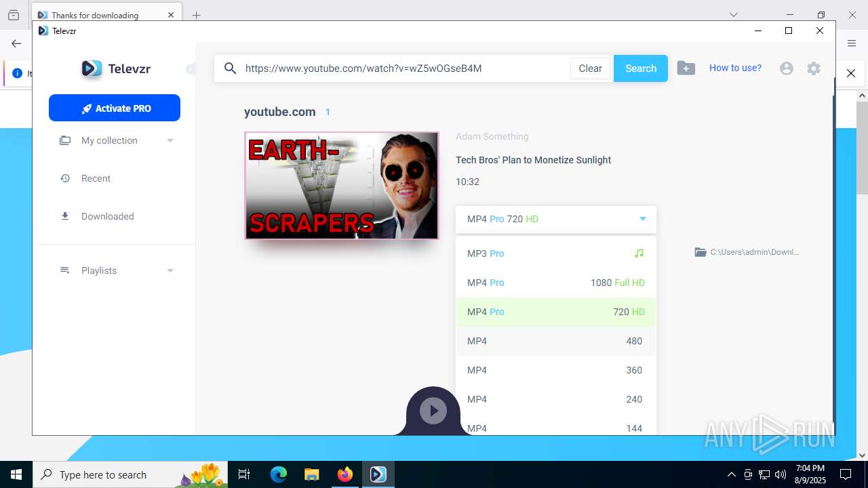
Task: Open the How to use? link
Action: click(x=735, y=68)
